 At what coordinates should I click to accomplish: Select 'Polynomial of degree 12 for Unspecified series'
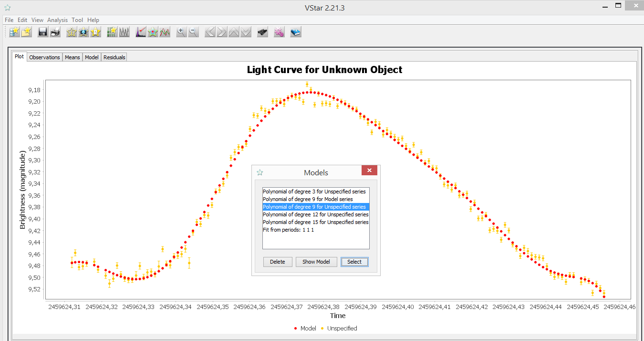[x=316, y=214]
